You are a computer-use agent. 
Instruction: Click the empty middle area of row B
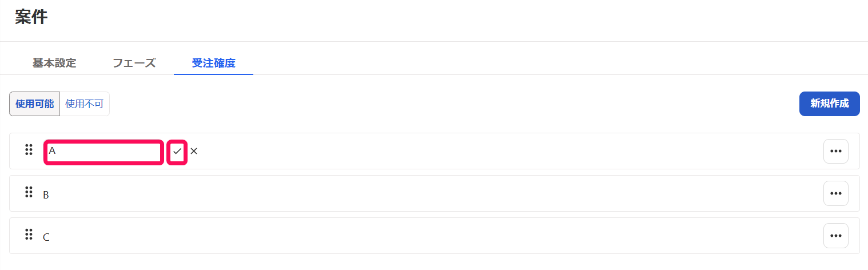435,193
